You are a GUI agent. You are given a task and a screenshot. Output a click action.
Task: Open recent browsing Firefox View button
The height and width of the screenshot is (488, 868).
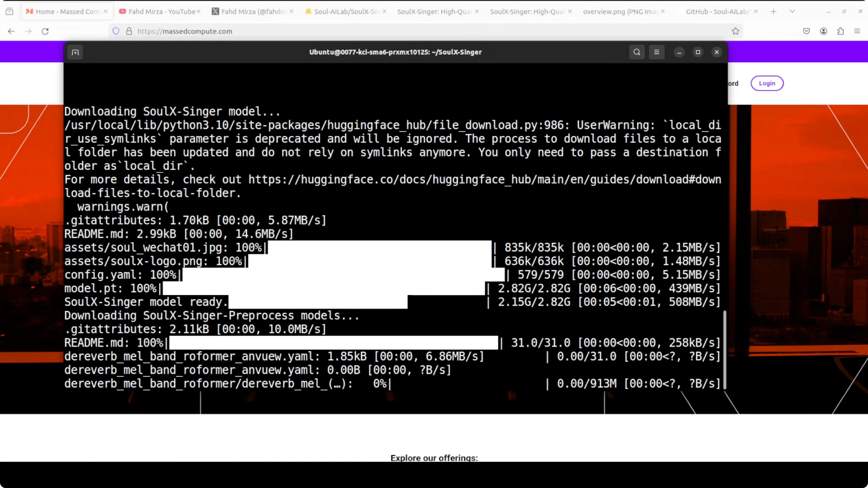click(9, 12)
